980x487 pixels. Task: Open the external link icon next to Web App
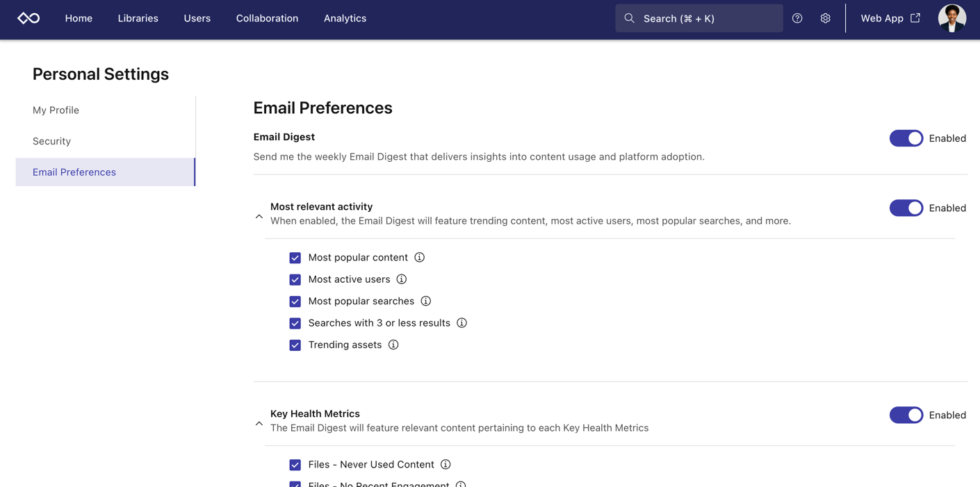pyautogui.click(x=915, y=18)
